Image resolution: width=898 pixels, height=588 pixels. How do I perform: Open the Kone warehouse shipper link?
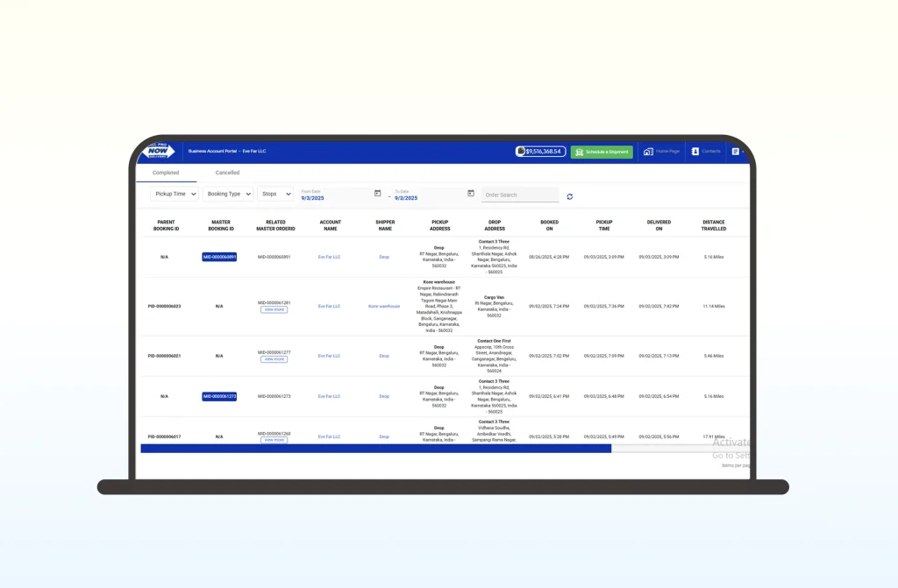(x=384, y=307)
